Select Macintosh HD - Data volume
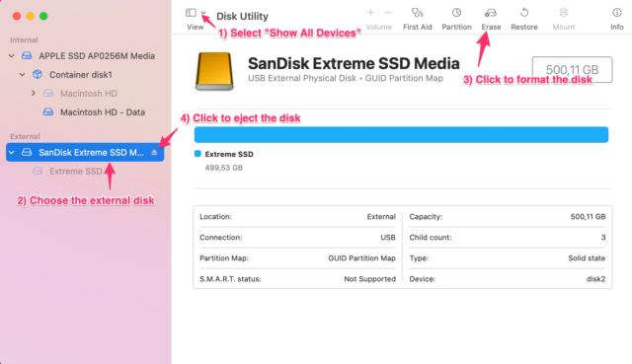632x364 pixels. pos(103,112)
